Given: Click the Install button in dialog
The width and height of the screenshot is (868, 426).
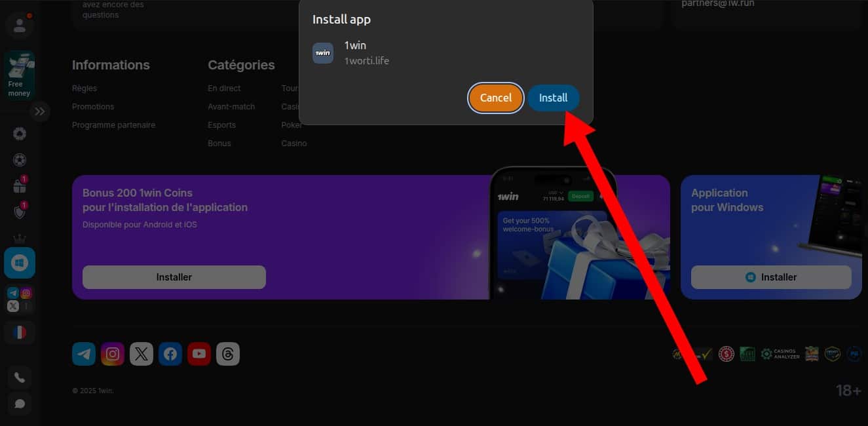Looking at the screenshot, I should tap(553, 98).
